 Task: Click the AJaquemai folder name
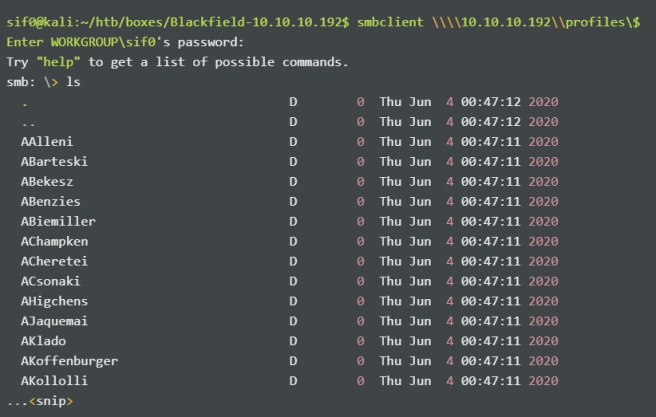point(57,321)
